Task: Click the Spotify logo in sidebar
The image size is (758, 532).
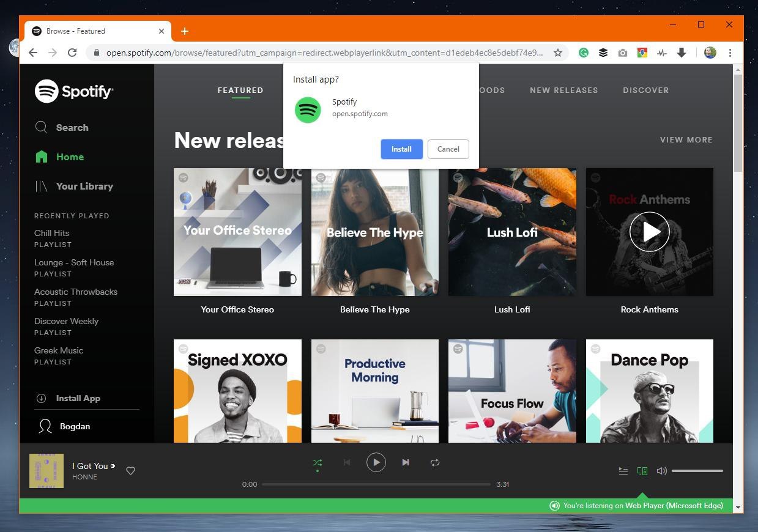Action: coord(74,92)
